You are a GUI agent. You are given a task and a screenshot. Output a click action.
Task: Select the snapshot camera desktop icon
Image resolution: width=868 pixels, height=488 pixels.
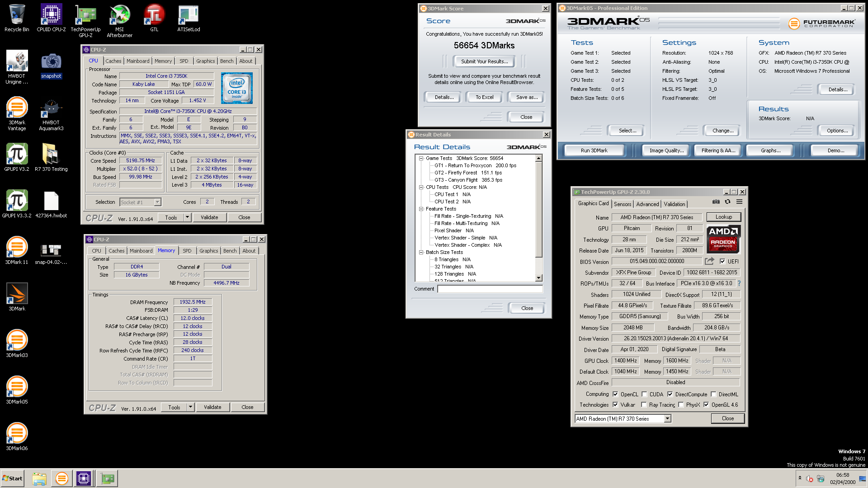pos(51,65)
